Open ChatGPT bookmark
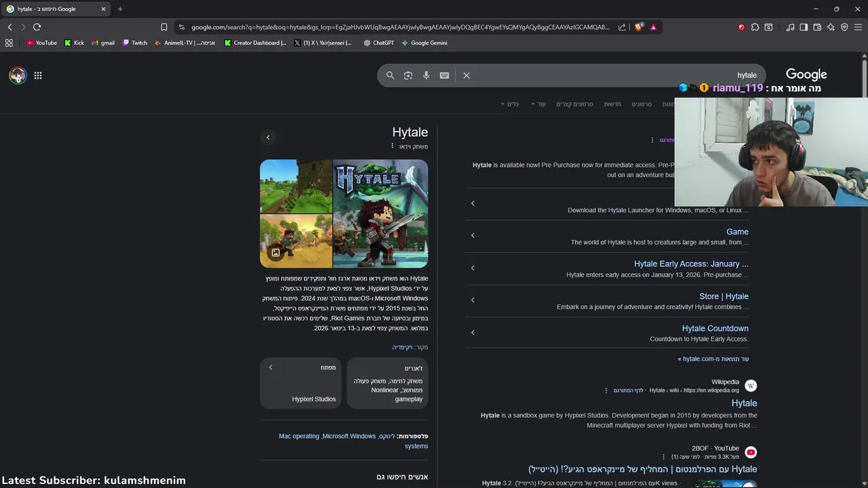 379,43
